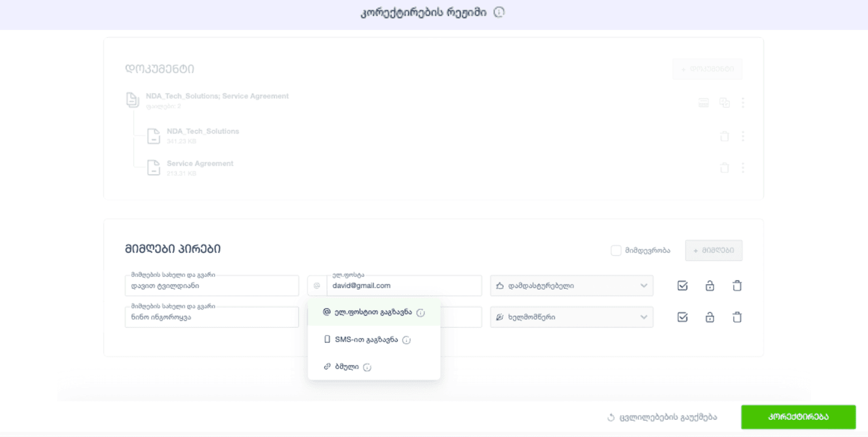Click lock icon for ნინო ინგოროყვა recipient
Image resolution: width=868 pixels, height=437 pixels.
click(x=710, y=317)
